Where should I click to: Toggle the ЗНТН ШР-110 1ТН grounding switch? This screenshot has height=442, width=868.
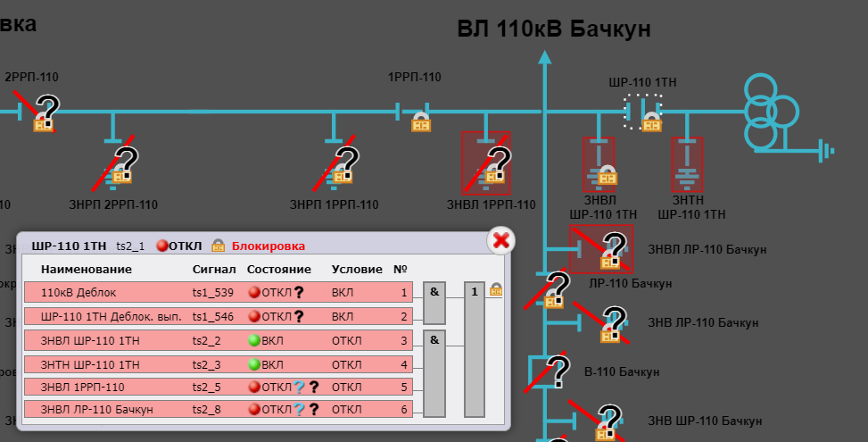[x=687, y=164]
